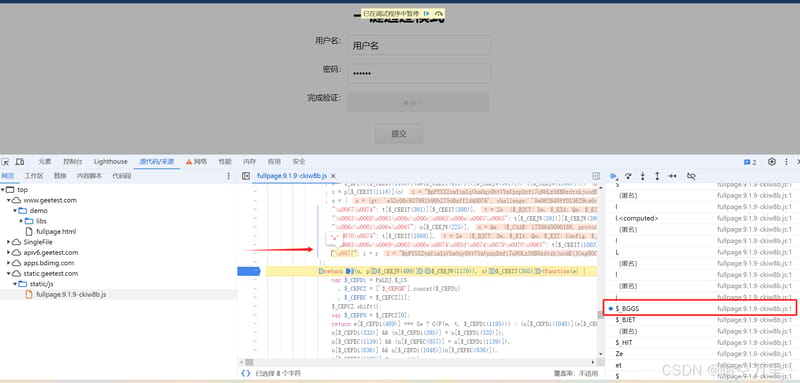Select fullpage.9.1.9-ckiw8b.js in the file tree
The height and width of the screenshot is (383, 800).
(71, 295)
